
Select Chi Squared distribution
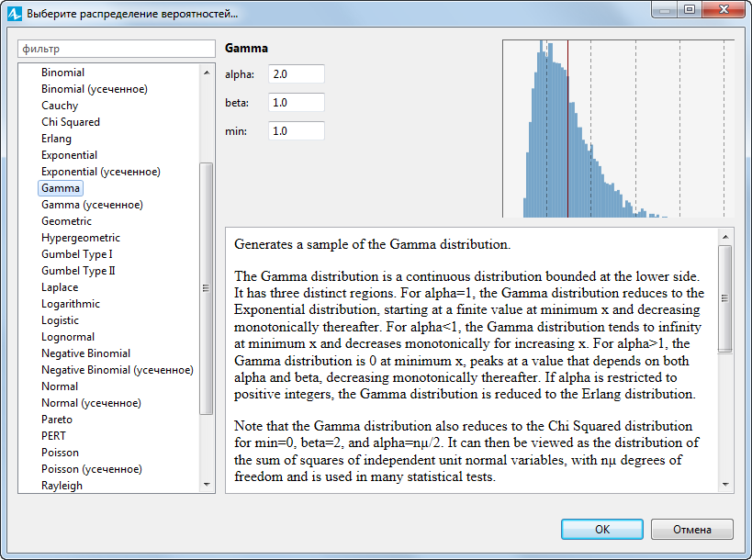pos(71,122)
